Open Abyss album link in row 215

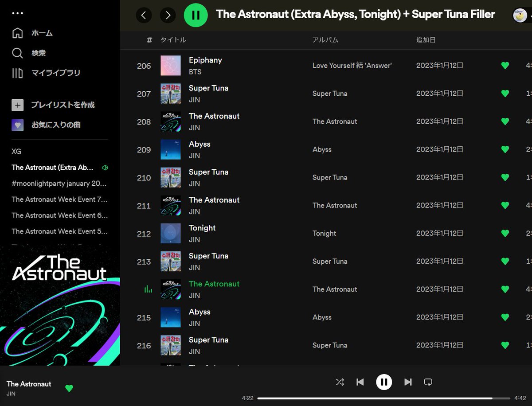point(322,317)
